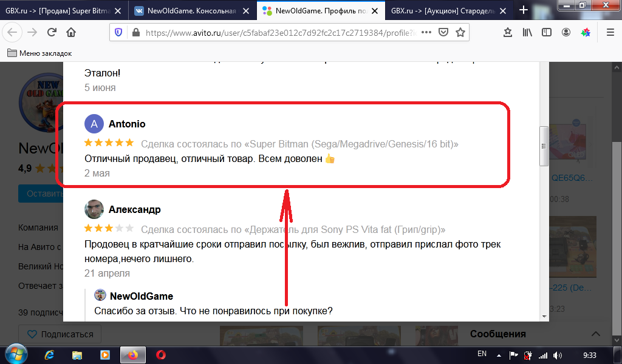Viewport: 622px width, 364px height.
Task: Click the URL address field
Action: (279, 33)
